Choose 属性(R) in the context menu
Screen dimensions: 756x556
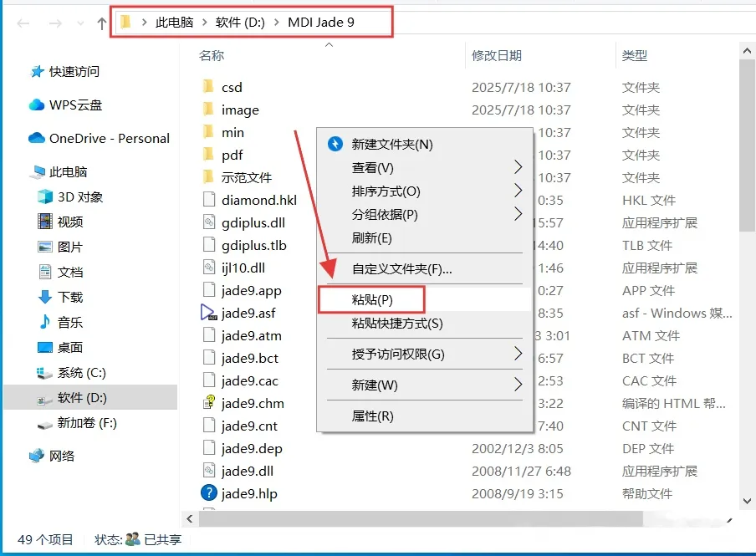tap(425, 416)
